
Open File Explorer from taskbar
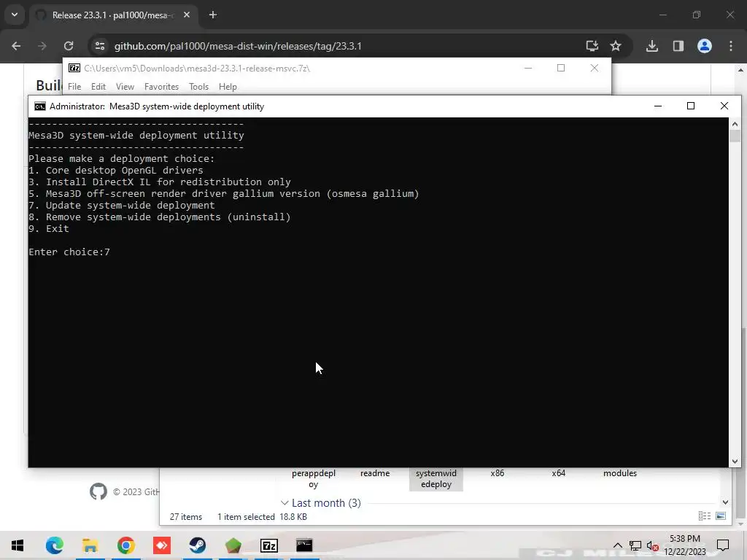(x=90, y=545)
